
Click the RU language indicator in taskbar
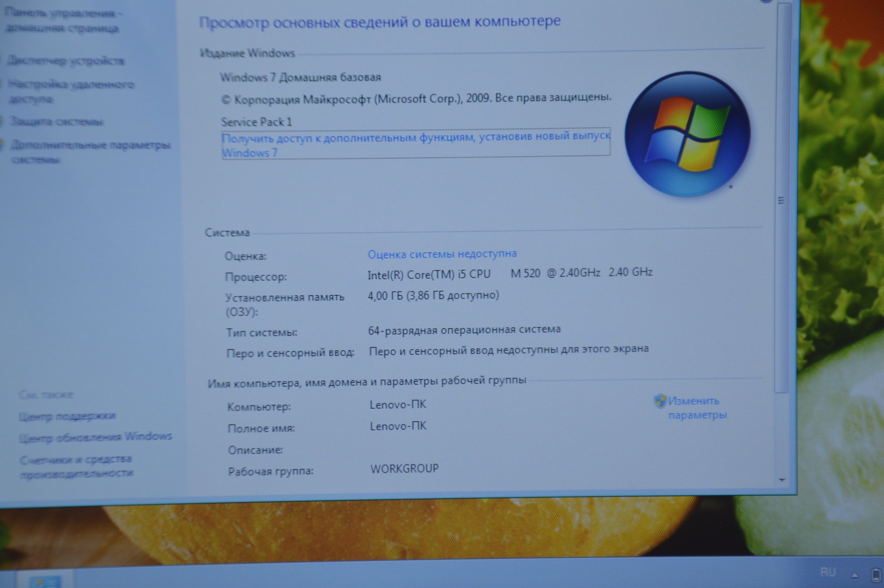point(827,572)
